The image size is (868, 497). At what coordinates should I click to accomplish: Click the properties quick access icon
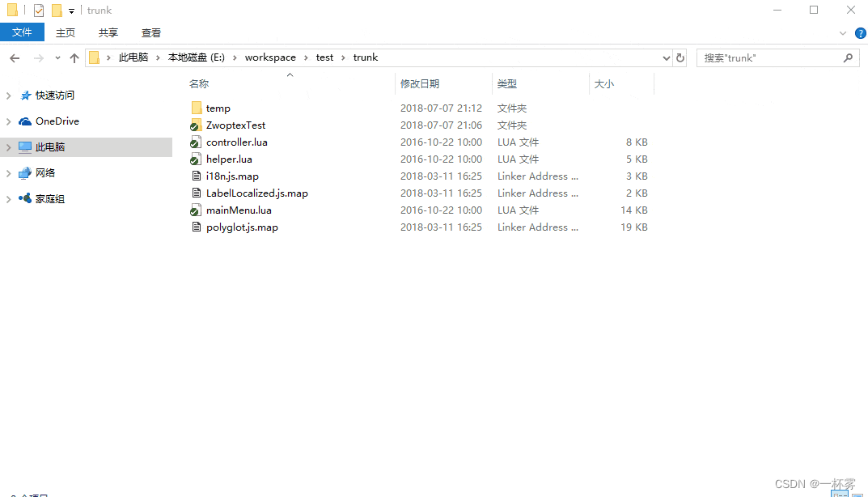[x=38, y=10]
